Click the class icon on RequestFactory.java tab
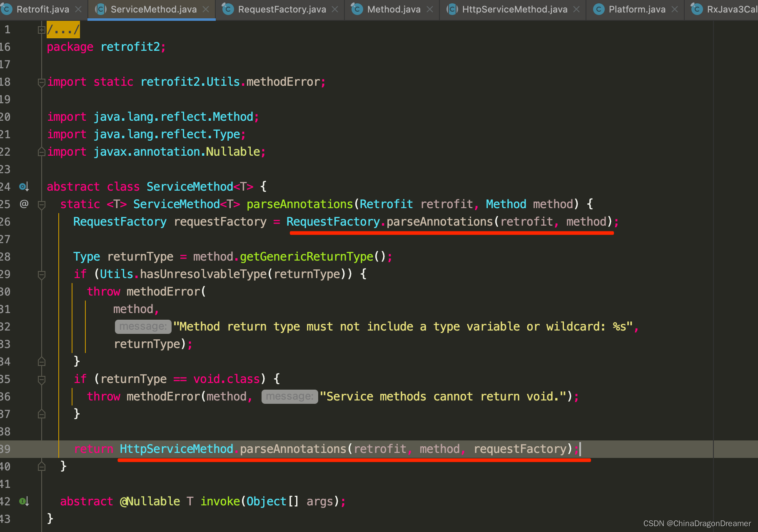 click(228, 9)
